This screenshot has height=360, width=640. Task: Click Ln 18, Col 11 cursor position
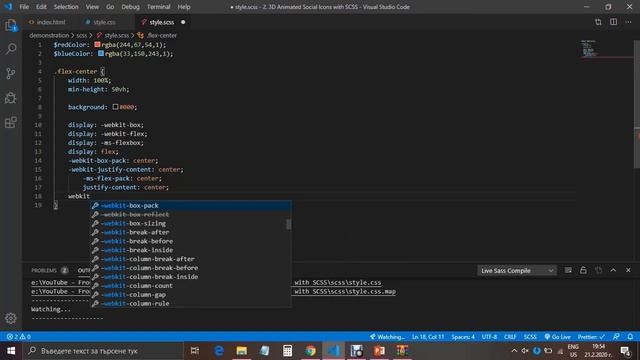coord(427,337)
